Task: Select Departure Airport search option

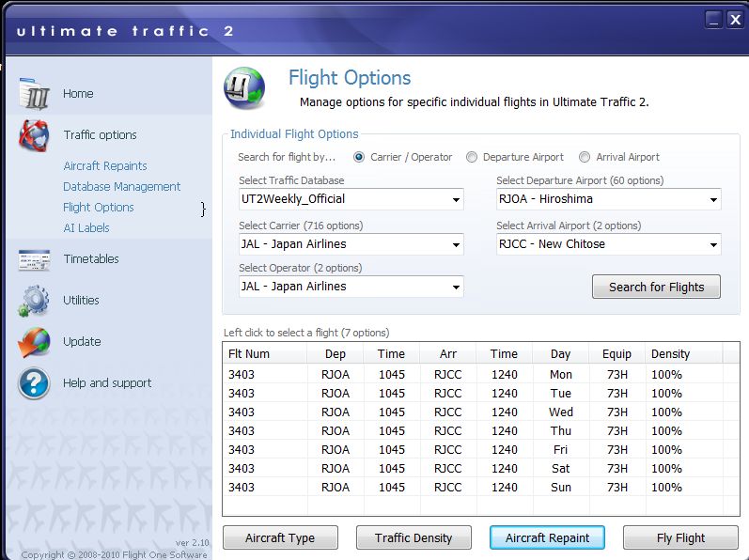Action: click(472, 157)
